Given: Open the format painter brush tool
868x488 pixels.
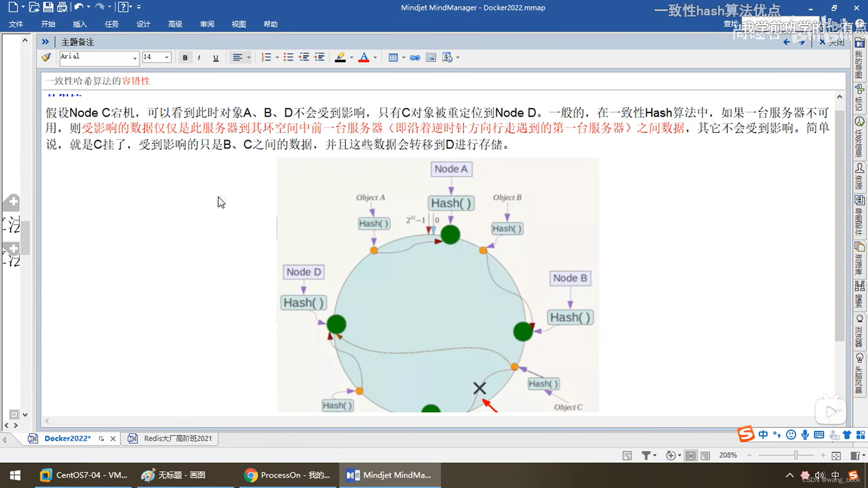Looking at the screenshot, I should [x=46, y=57].
